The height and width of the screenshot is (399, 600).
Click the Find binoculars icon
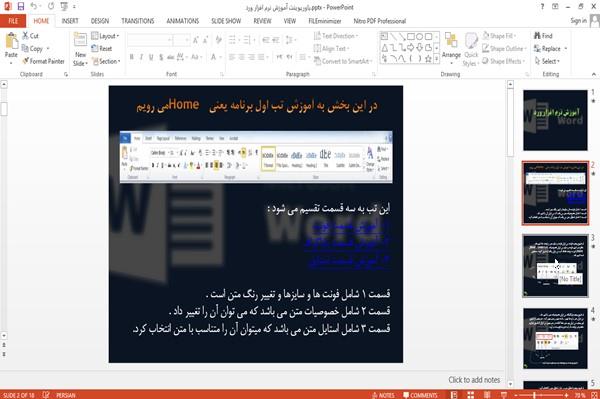click(x=538, y=36)
